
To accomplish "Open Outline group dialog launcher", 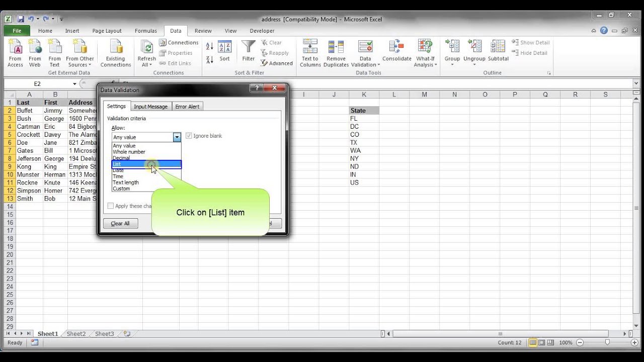I will (x=549, y=73).
